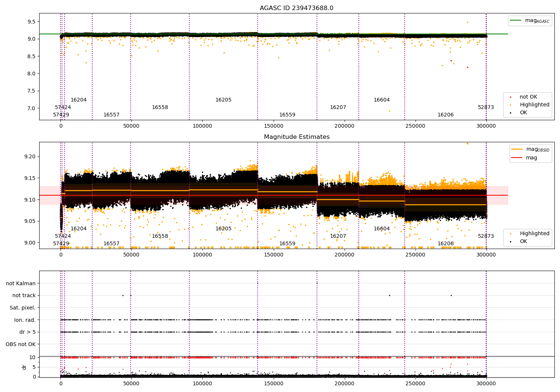The width and height of the screenshot is (560, 392).
Task: Click OBSID label 16559 in the AGASC plot
Action: coord(287,115)
